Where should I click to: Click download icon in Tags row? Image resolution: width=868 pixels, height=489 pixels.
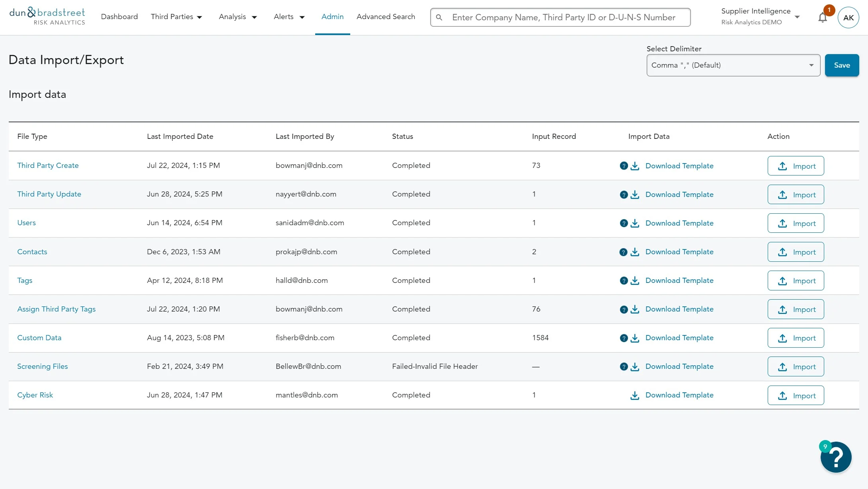click(x=635, y=281)
